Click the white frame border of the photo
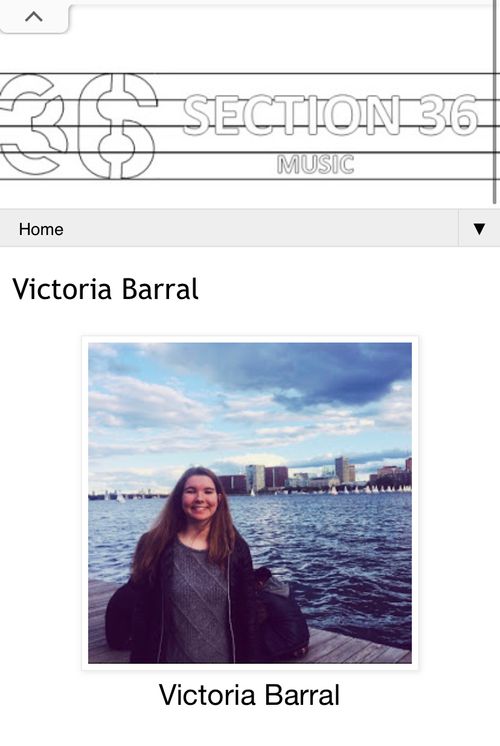The height and width of the screenshot is (746, 500). [250, 339]
